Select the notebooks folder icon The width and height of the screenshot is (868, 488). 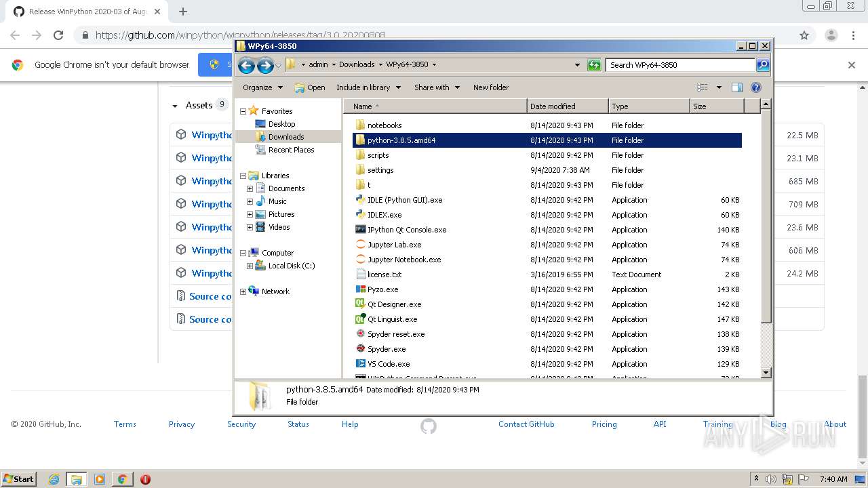pos(361,125)
